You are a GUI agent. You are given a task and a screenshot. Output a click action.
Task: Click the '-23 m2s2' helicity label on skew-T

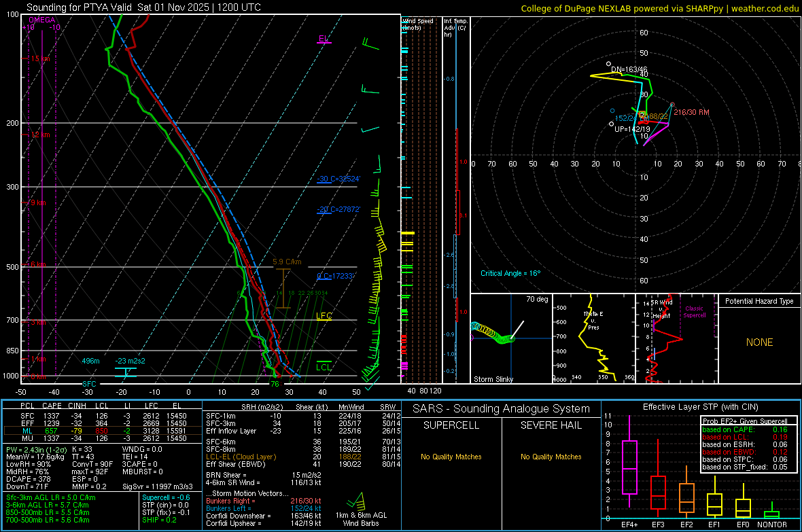130,361
